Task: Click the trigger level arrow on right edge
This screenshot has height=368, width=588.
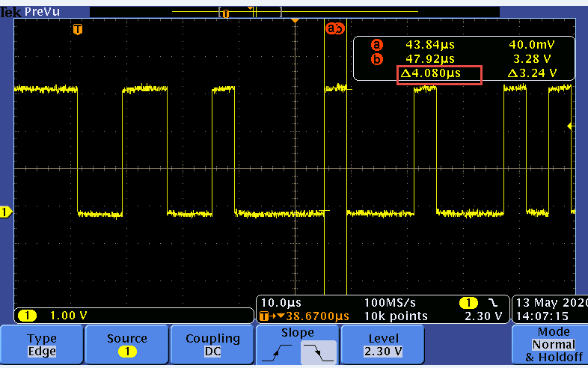Action: (570, 126)
